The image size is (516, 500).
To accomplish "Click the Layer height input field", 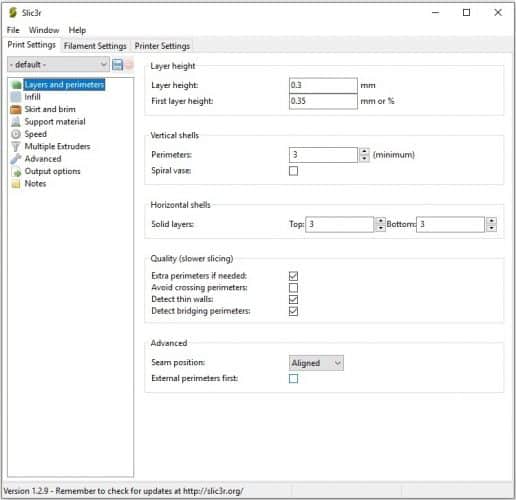I will (323, 85).
